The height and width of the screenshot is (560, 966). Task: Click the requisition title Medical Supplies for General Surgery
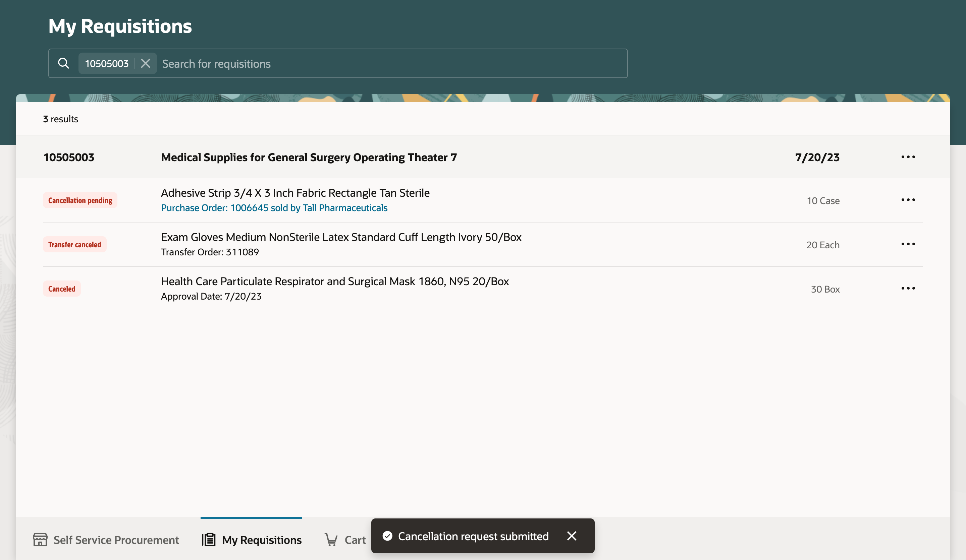click(309, 157)
